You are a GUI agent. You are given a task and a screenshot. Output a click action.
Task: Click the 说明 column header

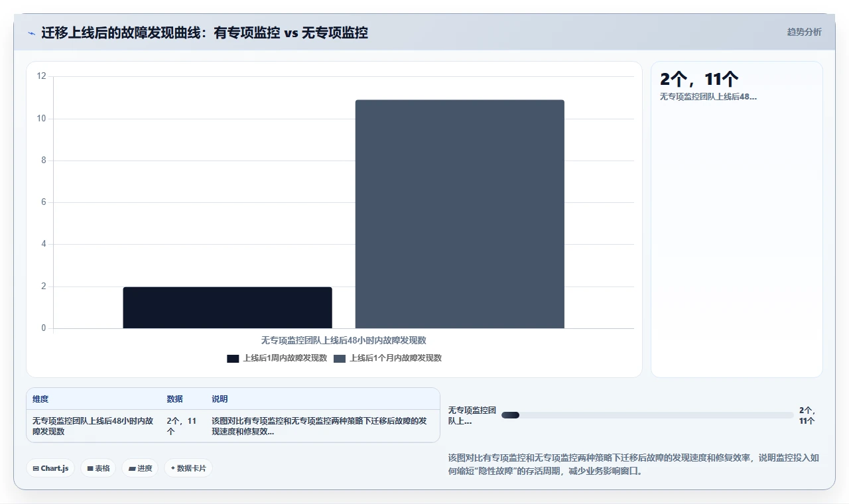coord(220,399)
